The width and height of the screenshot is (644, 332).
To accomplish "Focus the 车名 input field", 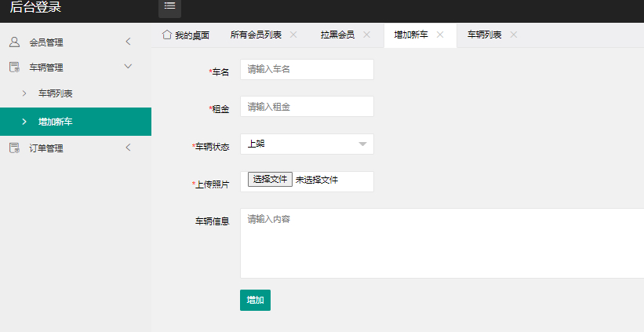I will click(x=307, y=69).
